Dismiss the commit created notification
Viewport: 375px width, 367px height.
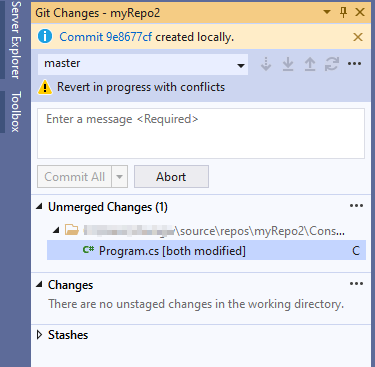tap(358, 37)
